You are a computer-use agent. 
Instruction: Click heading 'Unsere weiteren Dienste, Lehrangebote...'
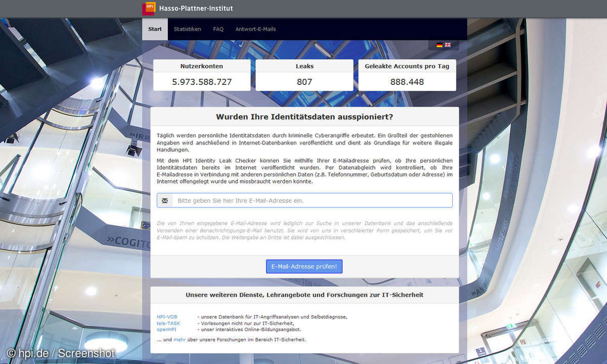pyautogui.click(x=305, y=295)
